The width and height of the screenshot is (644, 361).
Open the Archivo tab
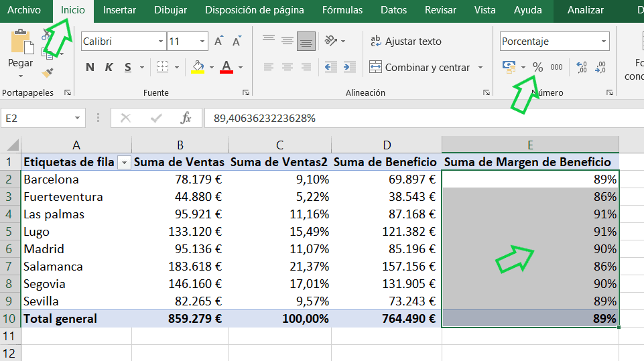click(24, 10)
